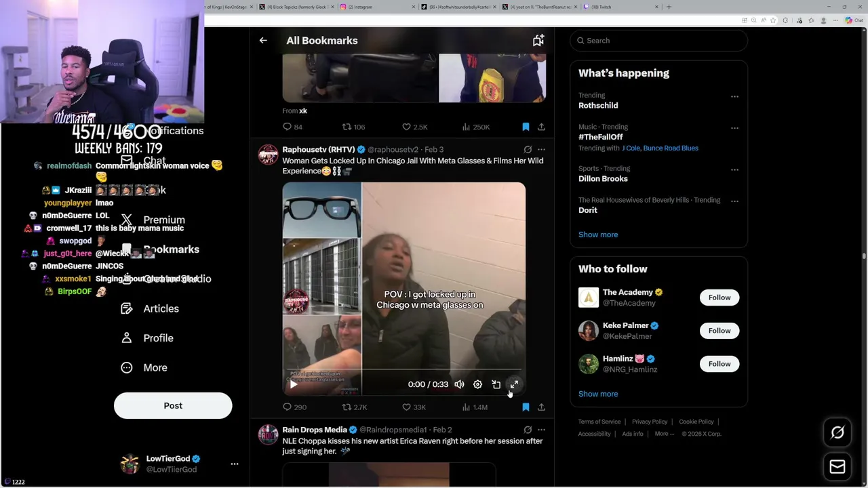View analytics for the 250K views post
868x488 pixels.
(x=475, y=127)
